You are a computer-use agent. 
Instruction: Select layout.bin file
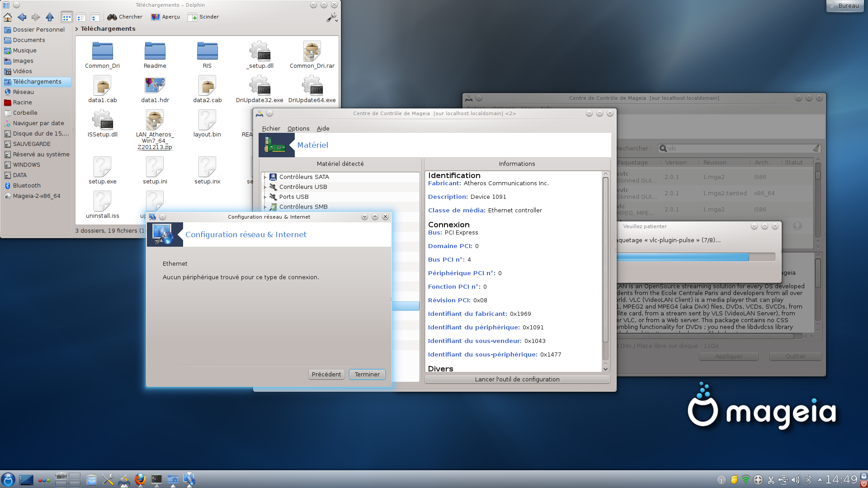click(208, 123)
